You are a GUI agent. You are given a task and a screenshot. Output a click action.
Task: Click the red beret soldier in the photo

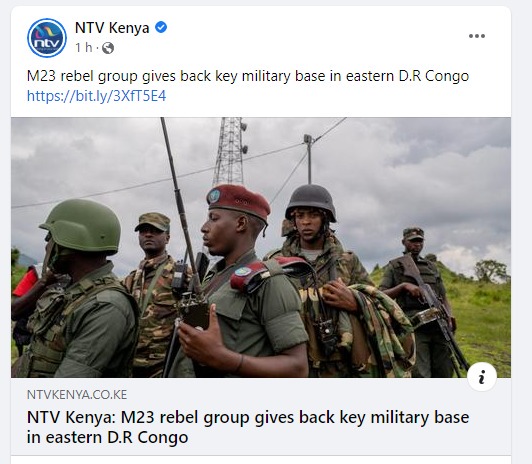coord(244,282)
